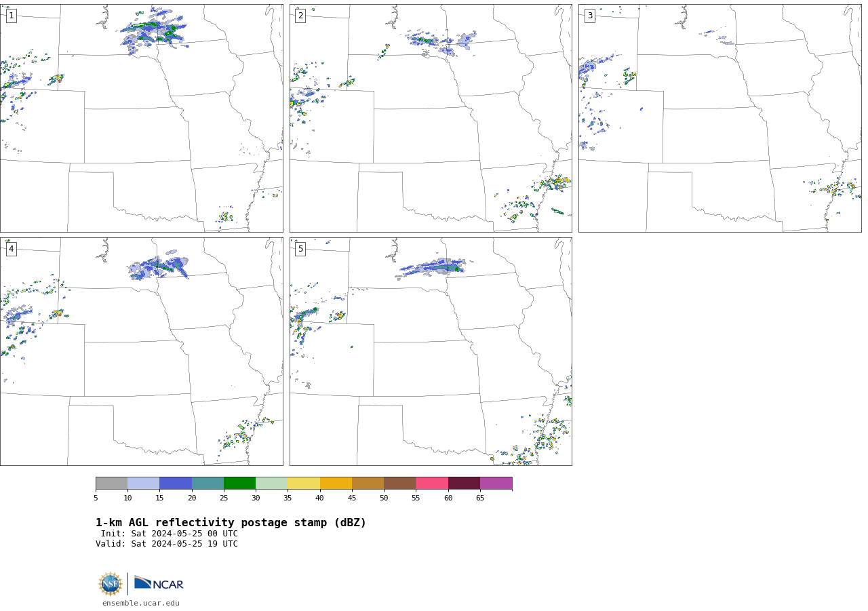Open ensemble member 2 reflectivity map
This screenshot has width=868, height=611.
coord(431,118)
